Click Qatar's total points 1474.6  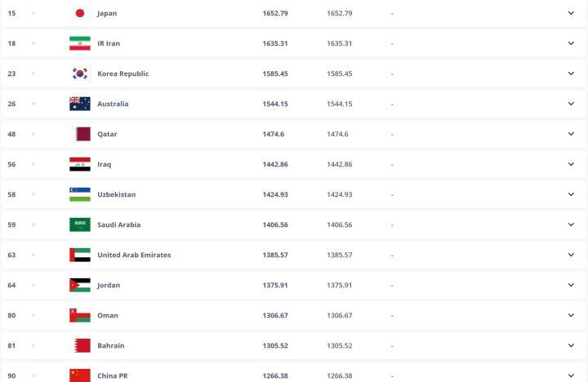tap(273, 134)
